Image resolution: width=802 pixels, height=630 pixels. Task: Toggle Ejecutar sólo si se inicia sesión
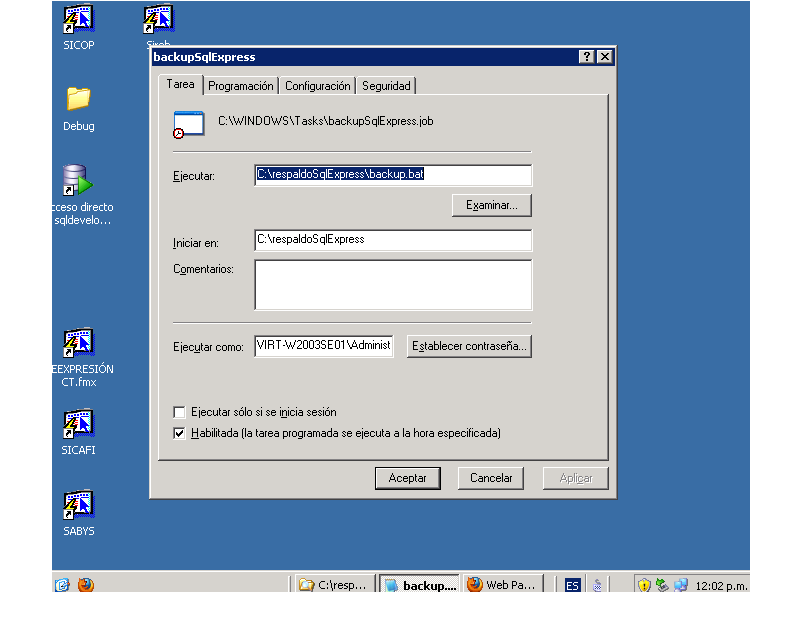(x=179, y=412)
